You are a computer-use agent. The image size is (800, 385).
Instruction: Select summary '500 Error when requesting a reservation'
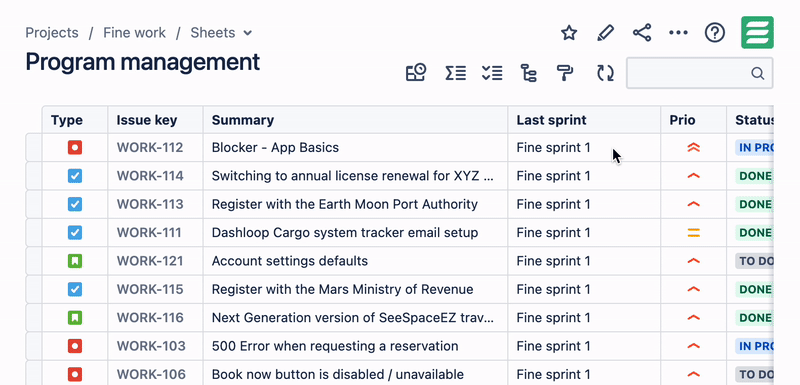click(335, 346)
